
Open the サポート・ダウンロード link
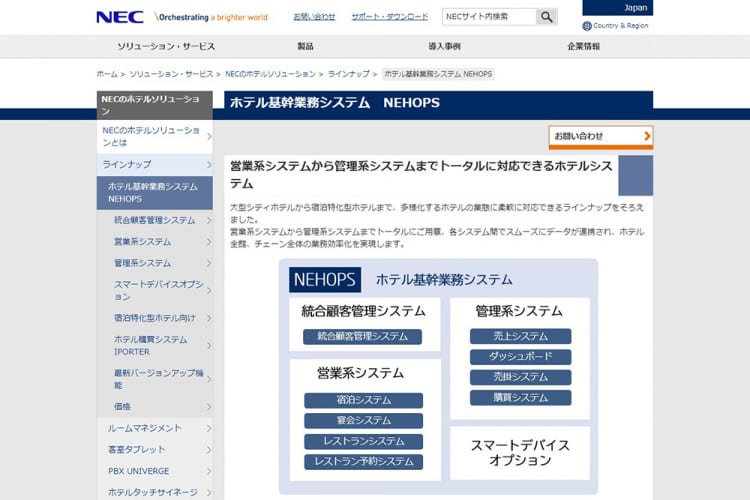click(x=390, y=17)
